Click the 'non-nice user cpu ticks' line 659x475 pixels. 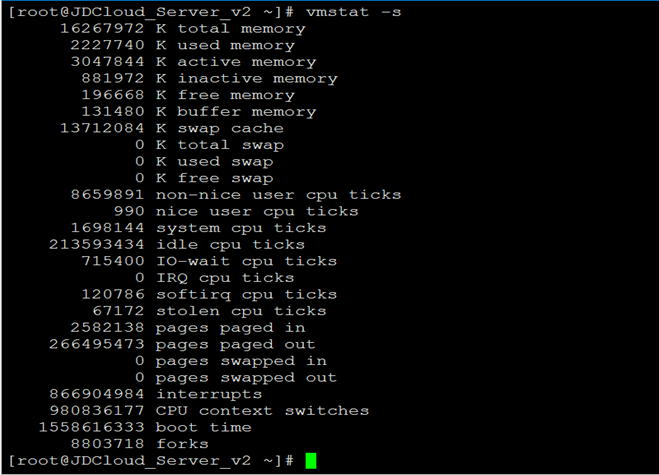click(278, 195)
